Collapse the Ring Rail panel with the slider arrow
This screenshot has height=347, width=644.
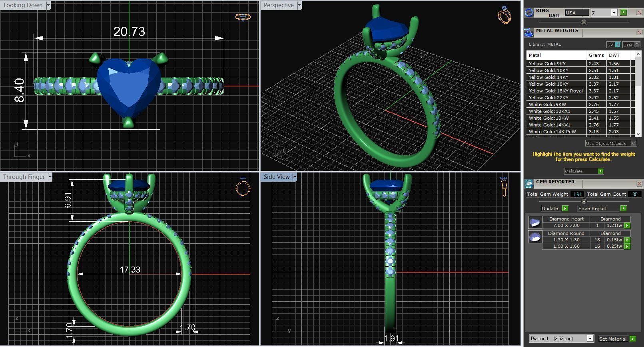click(584, 22)
